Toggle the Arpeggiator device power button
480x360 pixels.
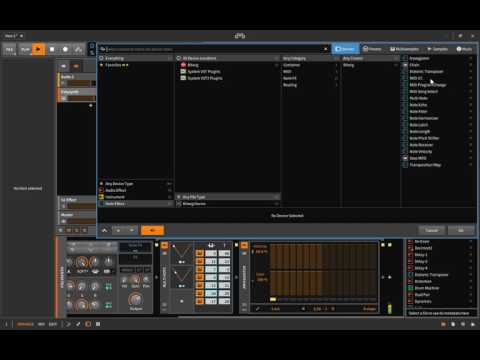[244, 246]
